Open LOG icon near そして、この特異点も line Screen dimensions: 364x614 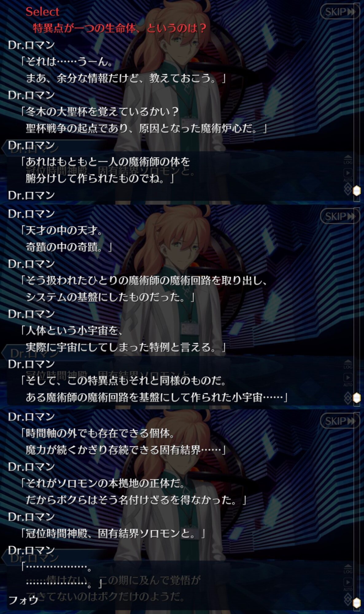point(348,365)
